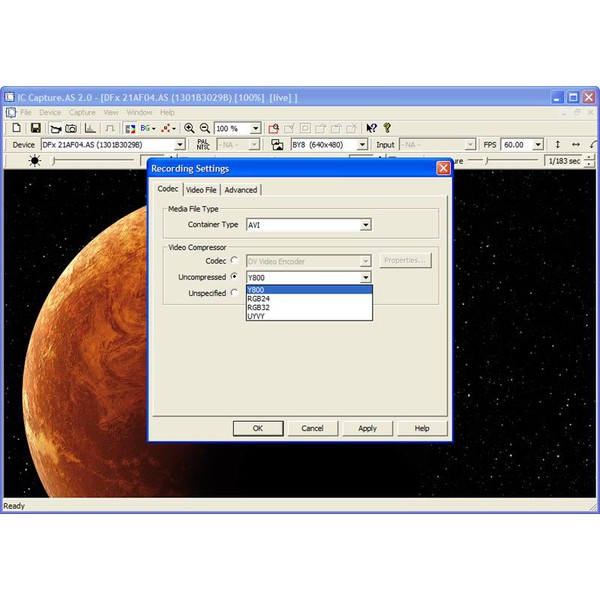This screenshot has height=600, width=600.
Task: Switch to the Advanced tab
Action: click(x=240, y=190)
